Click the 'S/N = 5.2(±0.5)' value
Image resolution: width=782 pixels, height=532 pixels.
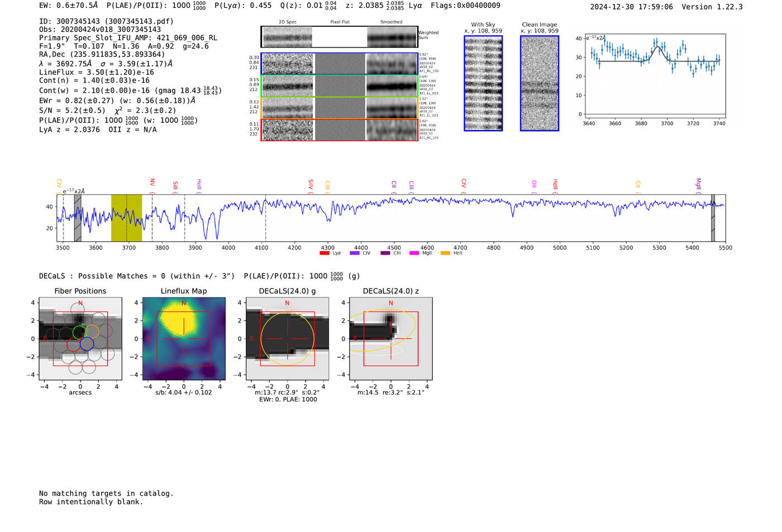pos(72,111)
